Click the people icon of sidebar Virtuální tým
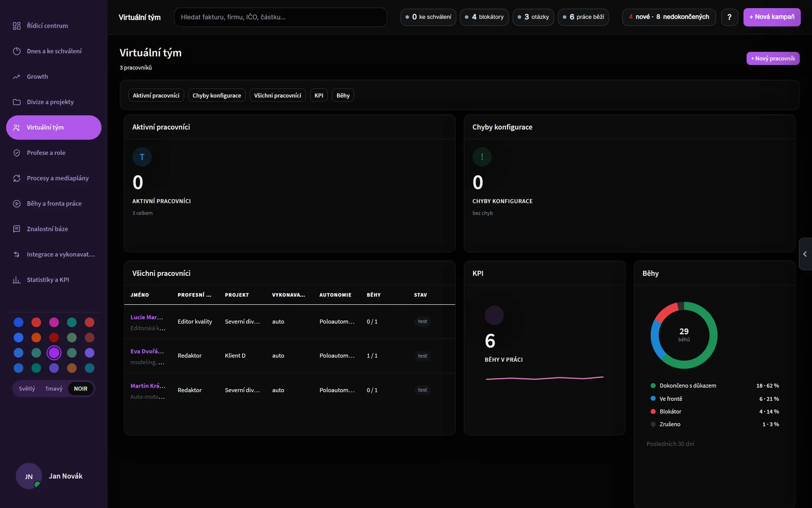The image size is (812, 508). click(x=17, y=128)
